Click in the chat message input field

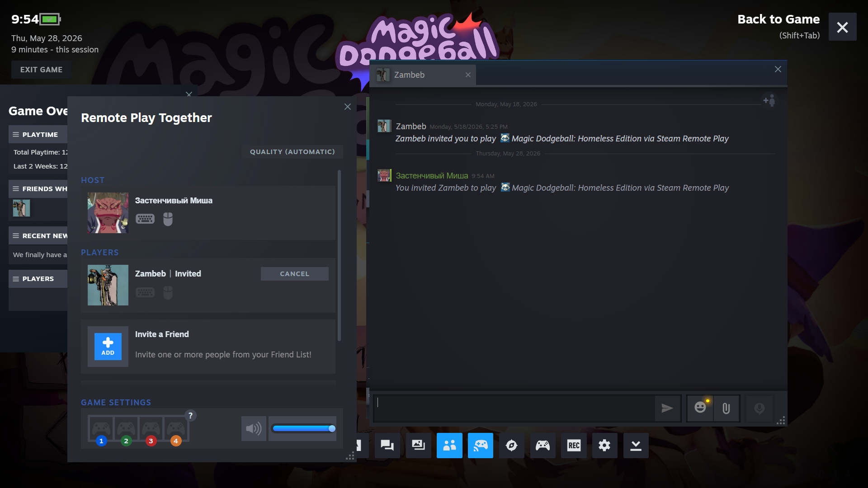[514, 408]
